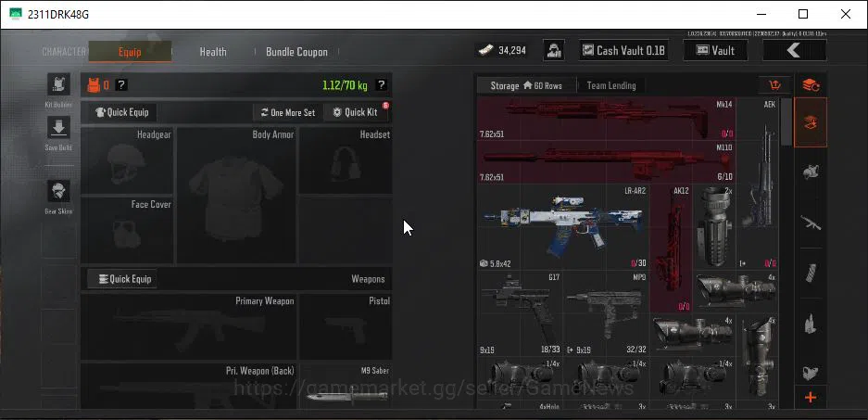Viewport: 868px width, 420px height.
Task: Select the empty Headgear slot
Action: [127, 160]
